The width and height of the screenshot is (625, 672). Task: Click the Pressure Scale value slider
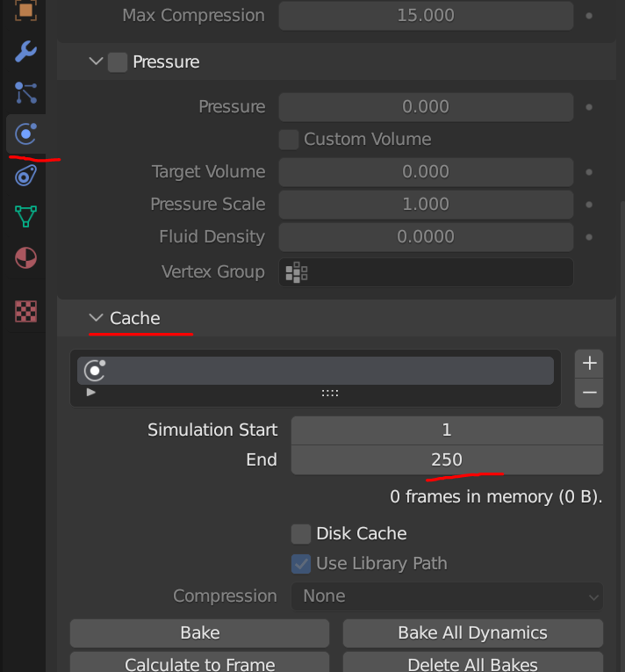pos(426,204)
